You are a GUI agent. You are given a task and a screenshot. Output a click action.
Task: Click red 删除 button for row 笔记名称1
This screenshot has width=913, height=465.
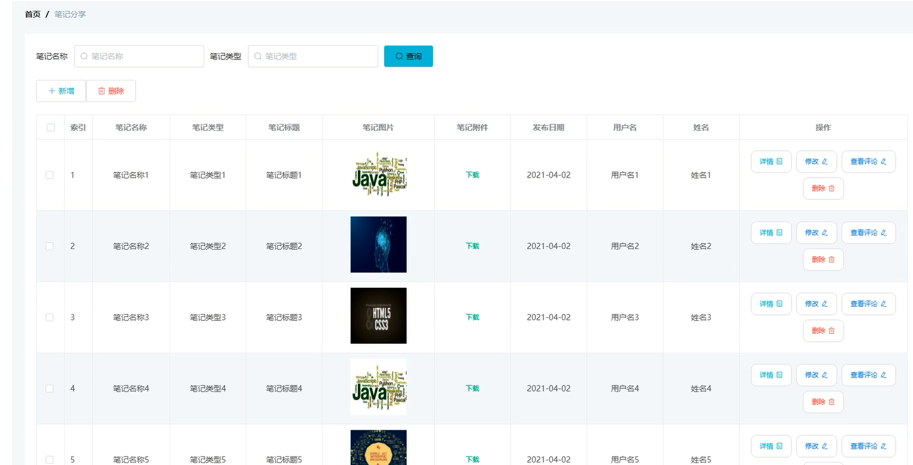823,189
